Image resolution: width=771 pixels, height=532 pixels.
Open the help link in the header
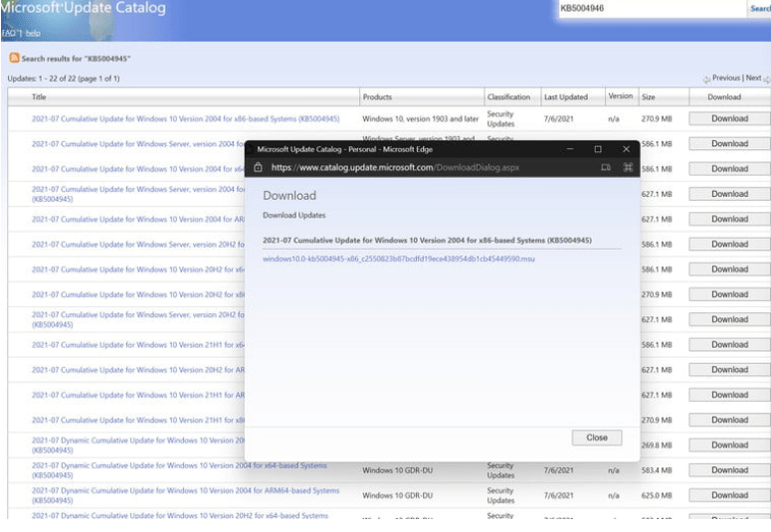coord(33,33)
